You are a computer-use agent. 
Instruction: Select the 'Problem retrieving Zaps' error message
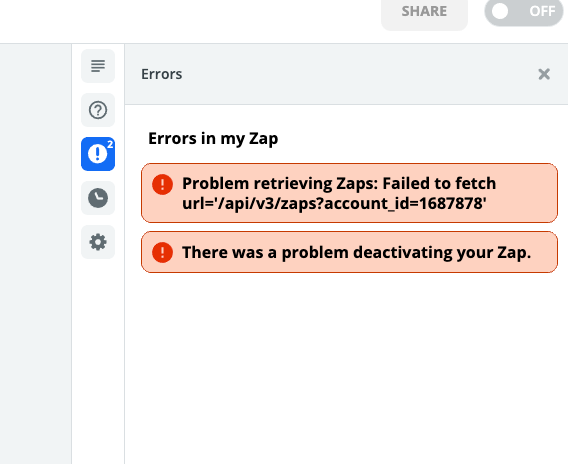pyautogui.click(x=349, y=193)
